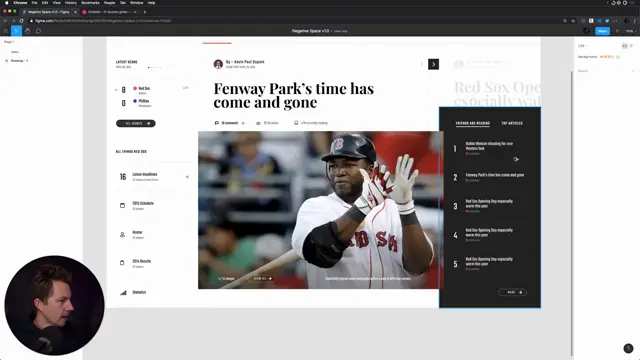Switch code panel to table view icon
This screenshot has height=360, width=640.
(631, 46)
